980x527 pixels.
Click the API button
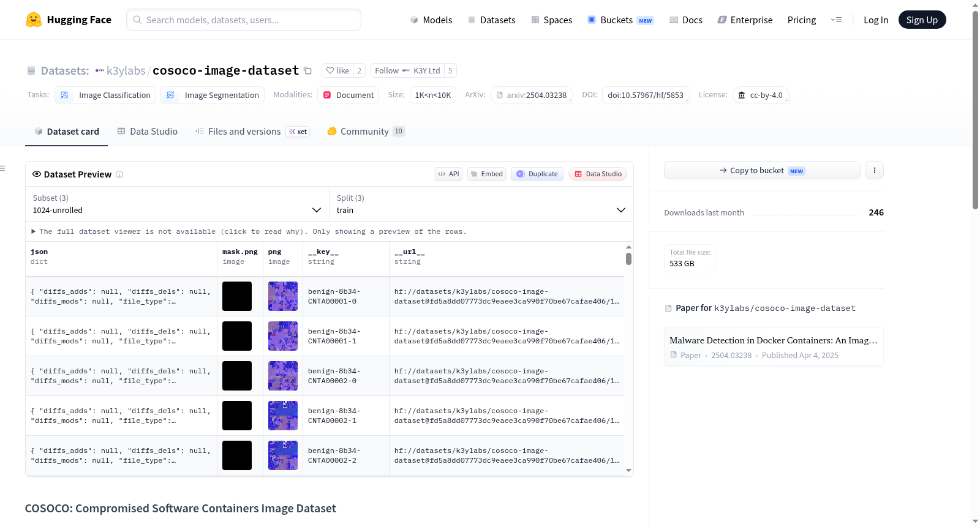(448, 174)
